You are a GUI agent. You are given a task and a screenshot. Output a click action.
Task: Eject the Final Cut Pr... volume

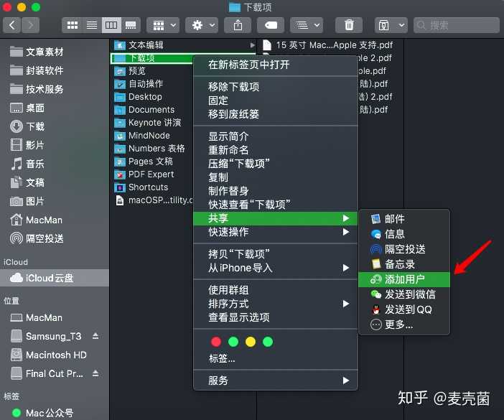coord(95,373)
